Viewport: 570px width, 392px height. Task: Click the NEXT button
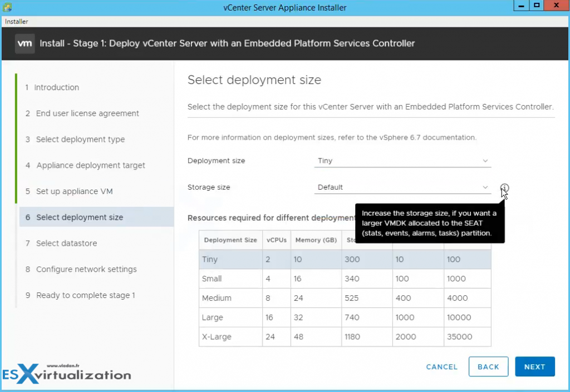click(534, 366)
